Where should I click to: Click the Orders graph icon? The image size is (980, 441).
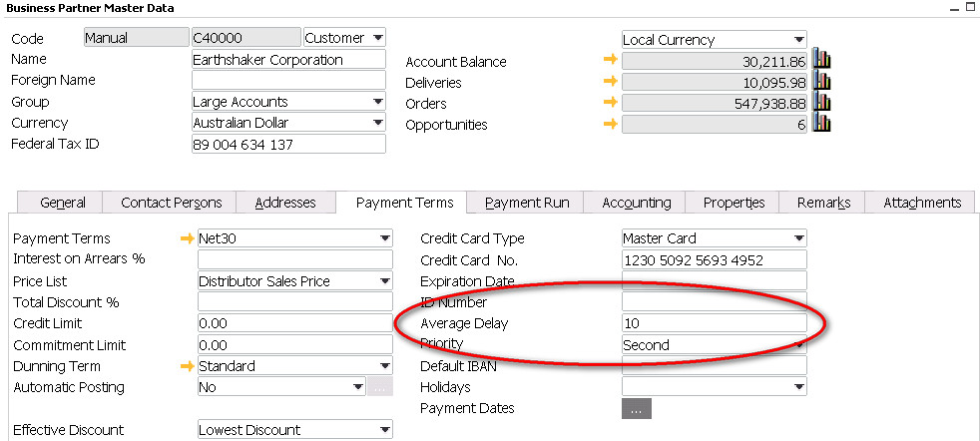coord(821,103)
